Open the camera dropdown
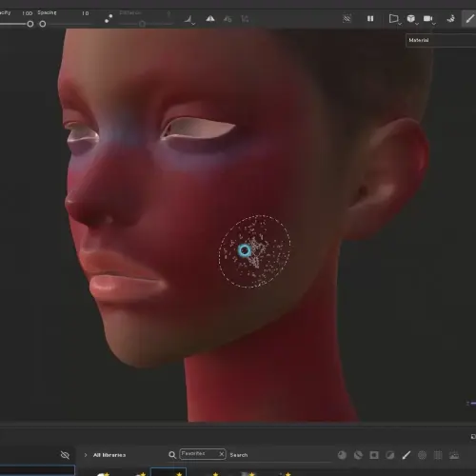This screenshot has width=476, height=476. click(429, 19)
